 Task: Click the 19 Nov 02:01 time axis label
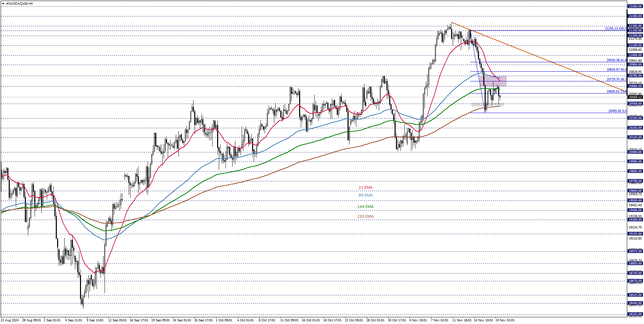[x=505, y=320]
